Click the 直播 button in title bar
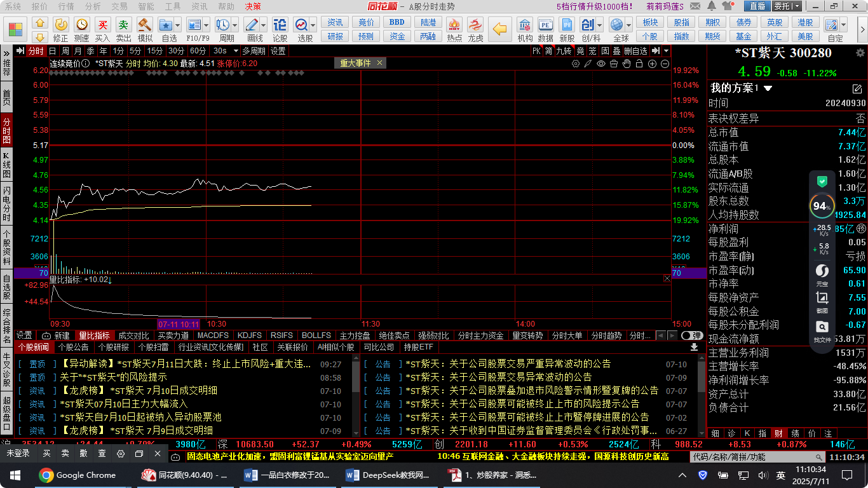 (x=757, y=6)
